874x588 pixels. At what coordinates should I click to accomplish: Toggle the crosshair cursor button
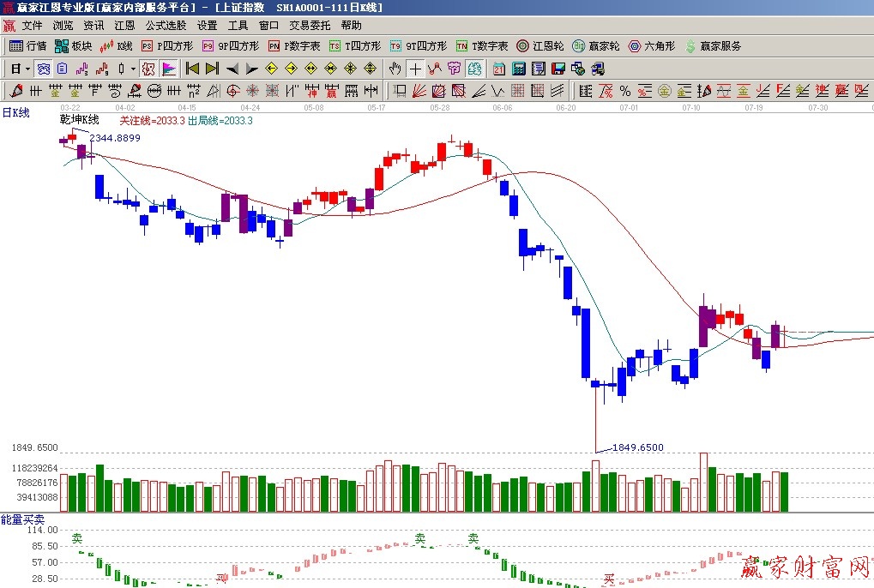pyautogui.click(x=415, y=69)
